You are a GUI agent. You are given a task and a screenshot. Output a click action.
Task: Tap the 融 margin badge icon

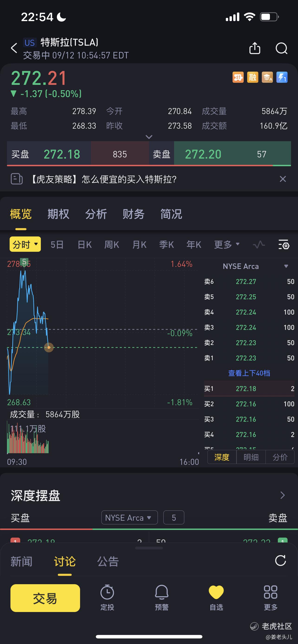[253, 77]
